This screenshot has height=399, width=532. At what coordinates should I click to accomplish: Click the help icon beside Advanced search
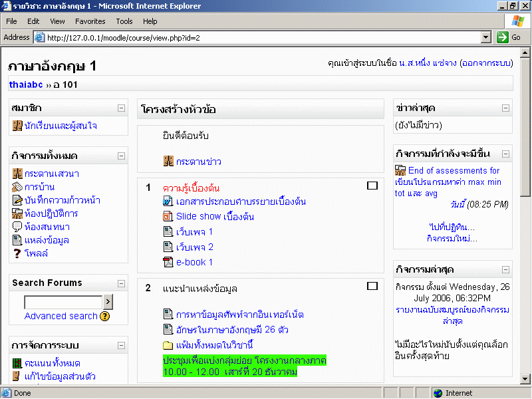[x=104, y=317]
